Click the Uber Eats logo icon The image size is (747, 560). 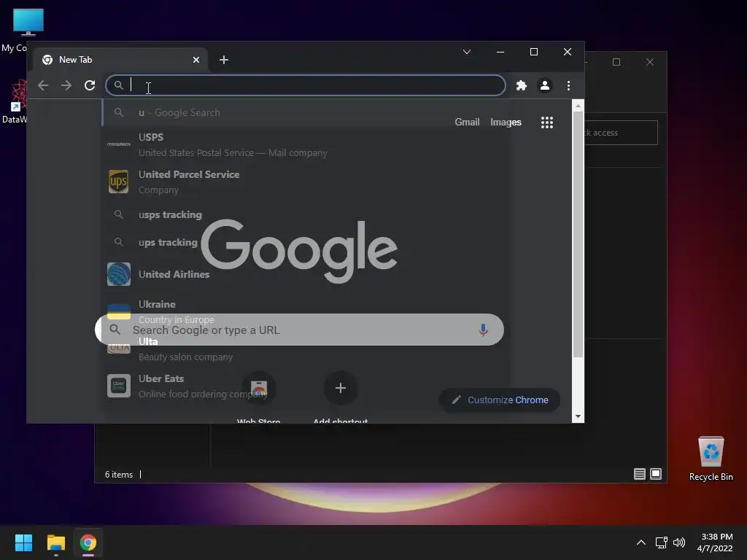click(119, 386)
